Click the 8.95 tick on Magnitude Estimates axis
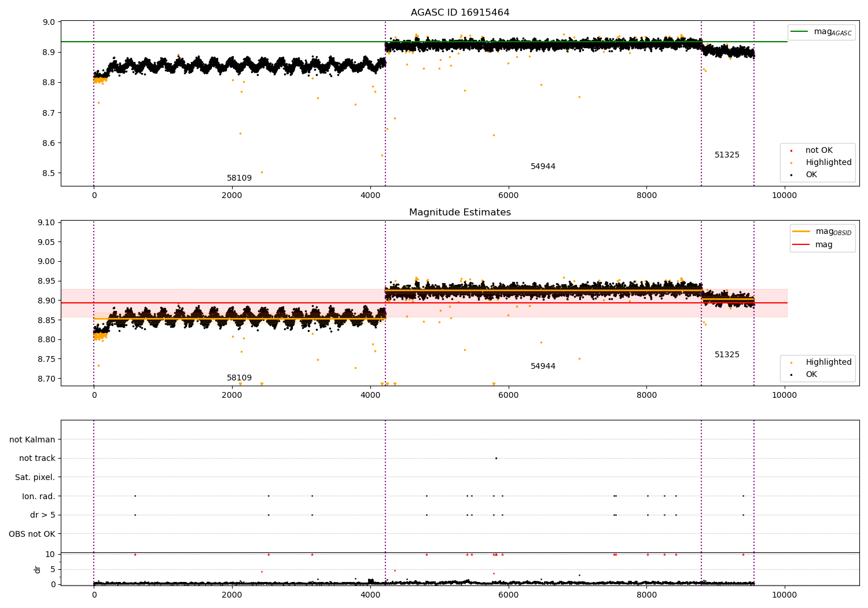The height and width of the screenshot is (608, 868). (46, 281)
